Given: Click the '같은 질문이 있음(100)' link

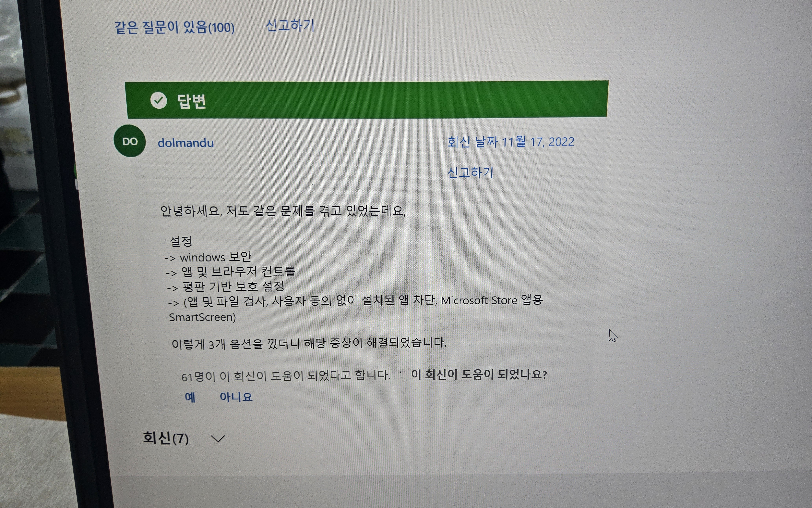Looking at the screenshot, I should coord(174,28).
